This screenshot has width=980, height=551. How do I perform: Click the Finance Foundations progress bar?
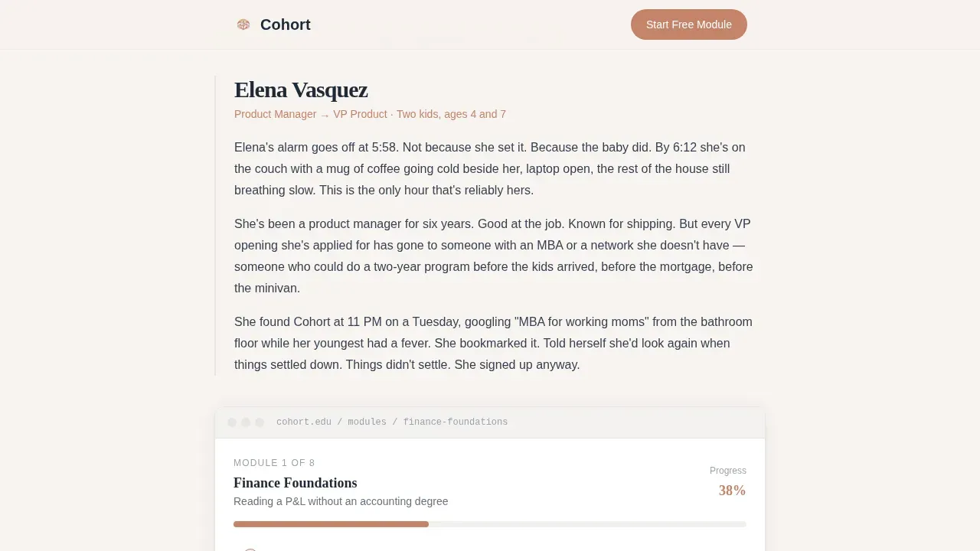[x=490, y=524]
